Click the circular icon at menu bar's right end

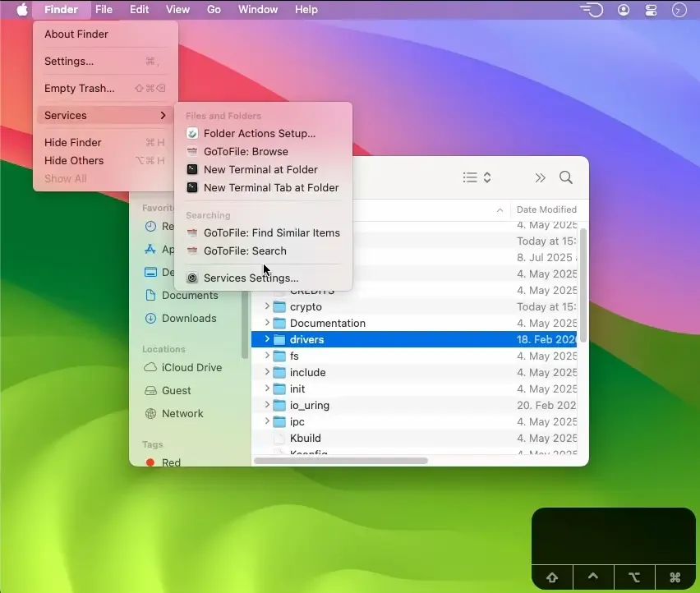[x=679, y=10]
